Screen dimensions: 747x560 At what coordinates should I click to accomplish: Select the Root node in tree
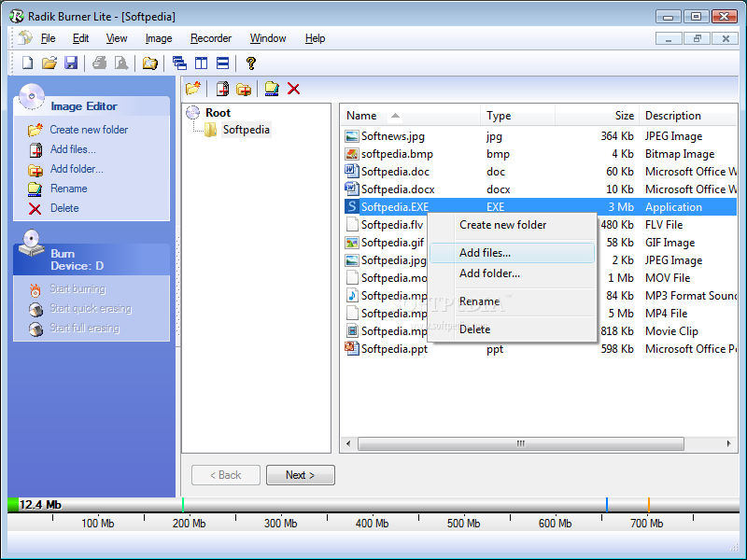[x=218, y=113]
